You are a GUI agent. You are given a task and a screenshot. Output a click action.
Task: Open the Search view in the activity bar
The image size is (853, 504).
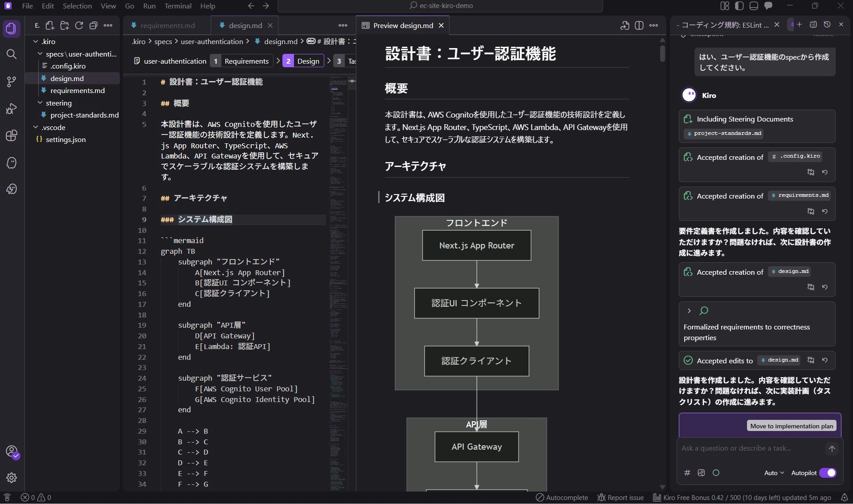(12, 54)
